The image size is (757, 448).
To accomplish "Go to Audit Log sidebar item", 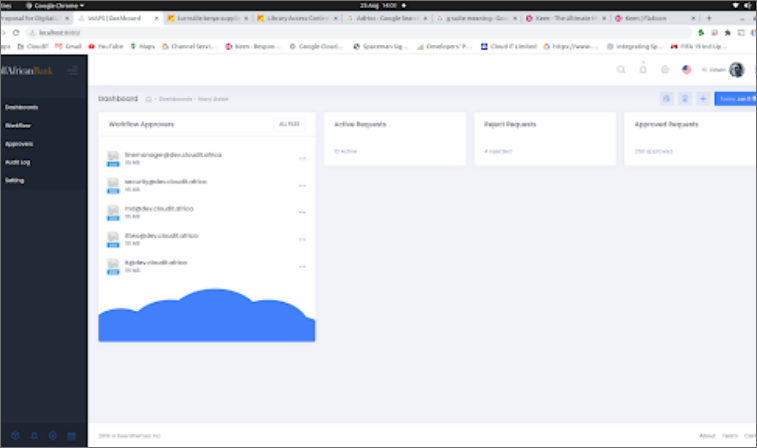I will (19, 162).
